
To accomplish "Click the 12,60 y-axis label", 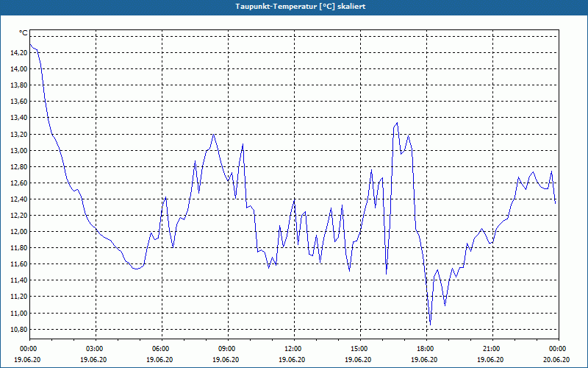I will coord(19,183).
